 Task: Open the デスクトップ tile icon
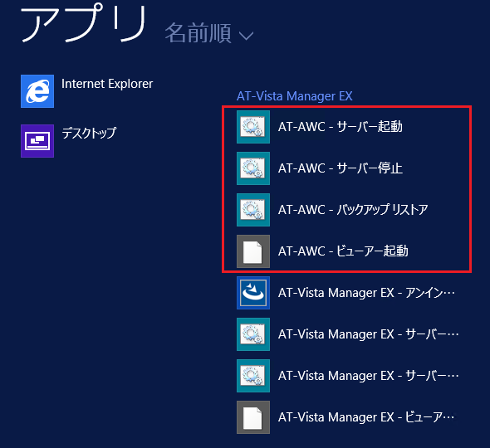(x=37, y=141)
